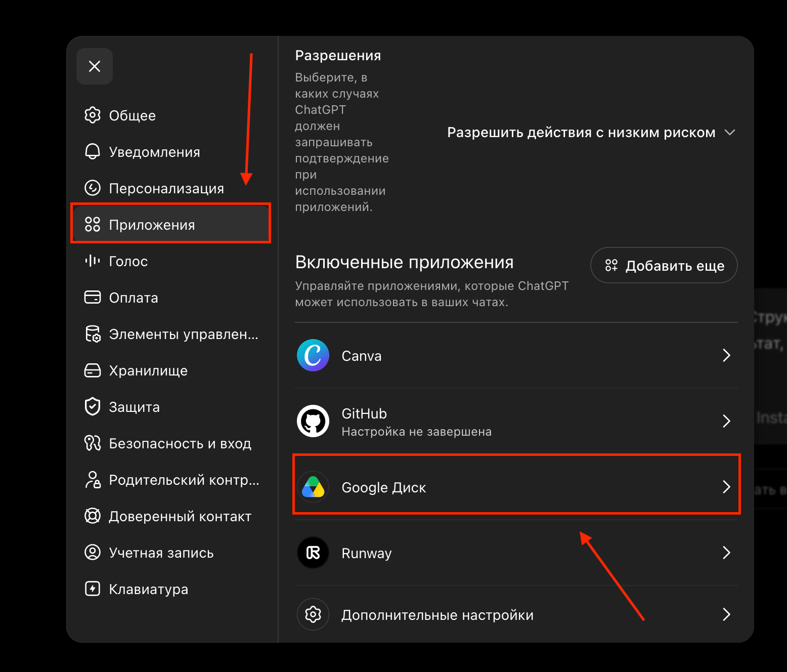Click the waveform icon next to Голос

[93, 261]
